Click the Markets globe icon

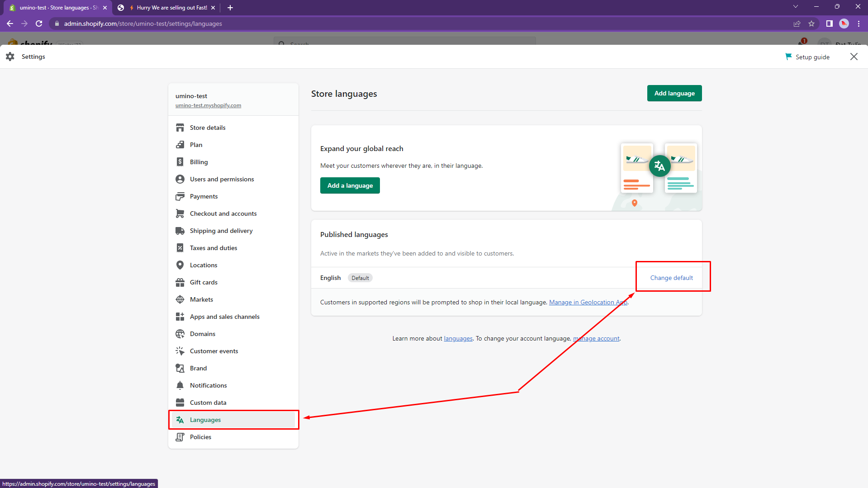click(180, 299)
